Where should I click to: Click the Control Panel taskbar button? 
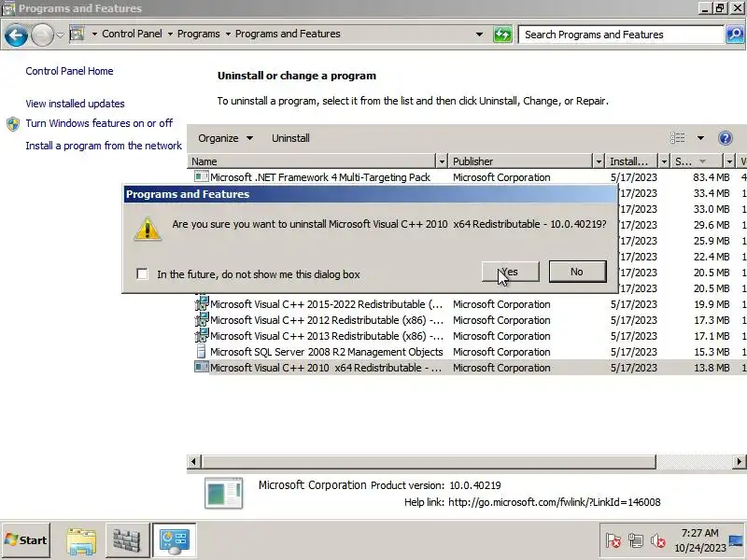[174, 540]
